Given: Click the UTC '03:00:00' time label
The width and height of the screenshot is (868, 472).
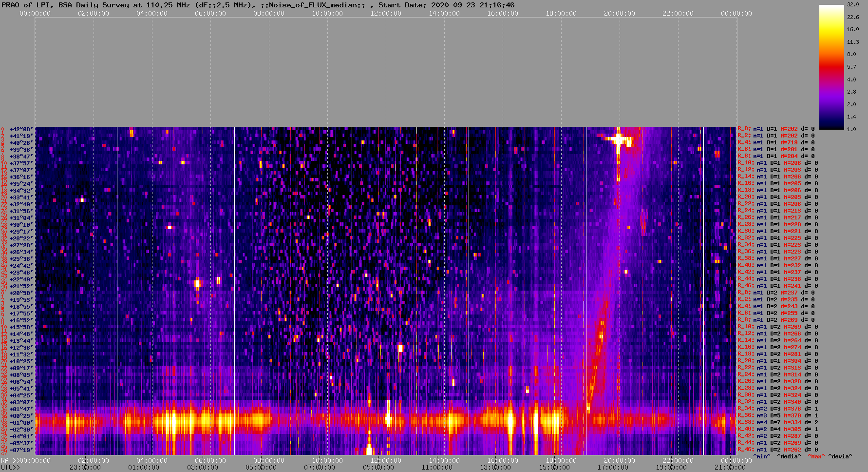Looking at the screenshot, I should point(202,467).
